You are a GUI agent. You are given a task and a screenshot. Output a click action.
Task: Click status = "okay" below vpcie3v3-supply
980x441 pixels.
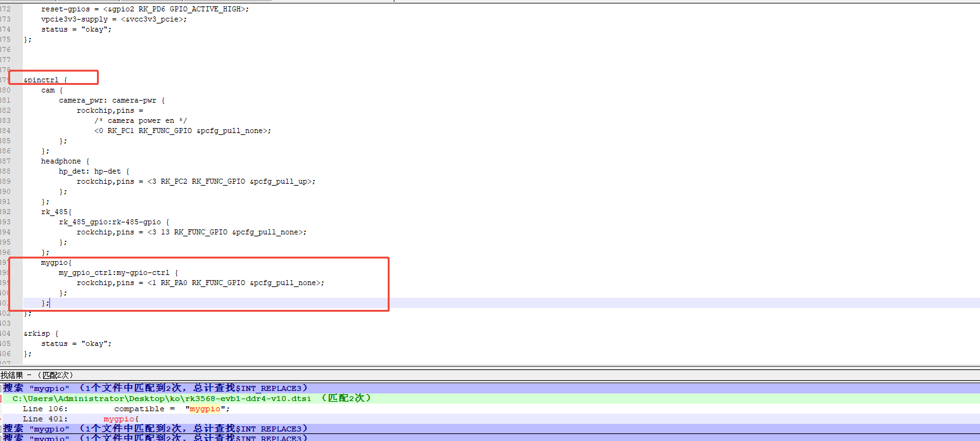pyautogui.click(x=77, y=29)
